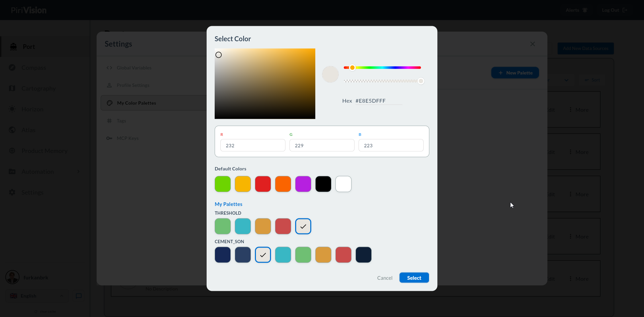Click the Sort button

[592, 80]
